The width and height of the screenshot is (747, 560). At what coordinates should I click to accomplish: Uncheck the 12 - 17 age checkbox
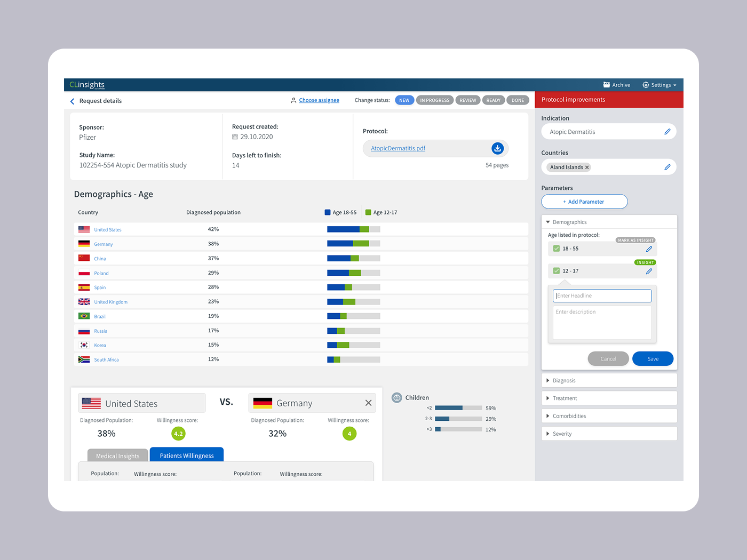click(557, 271)
